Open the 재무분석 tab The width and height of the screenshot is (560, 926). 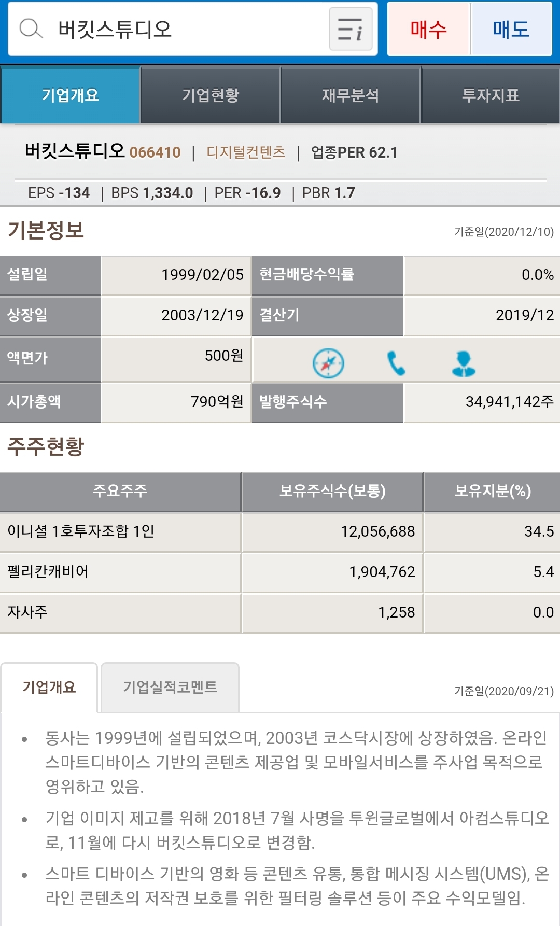(351, 95)
